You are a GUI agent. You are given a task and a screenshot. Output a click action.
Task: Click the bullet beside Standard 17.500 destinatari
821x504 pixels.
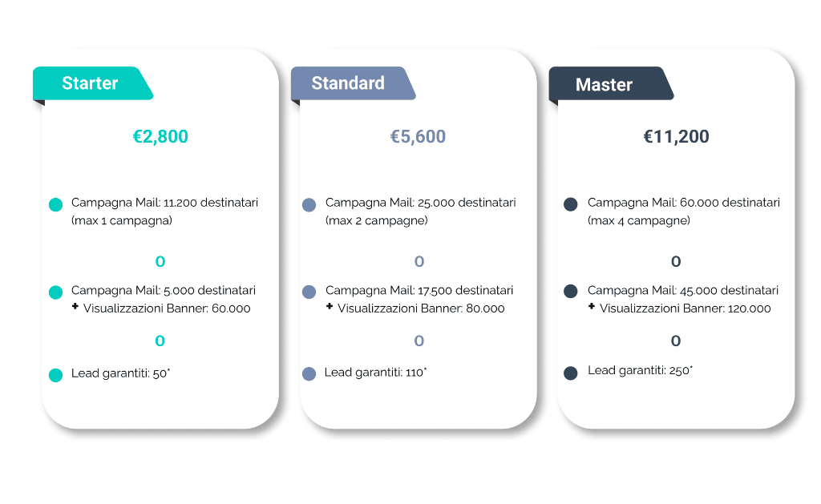pos(309,292)
